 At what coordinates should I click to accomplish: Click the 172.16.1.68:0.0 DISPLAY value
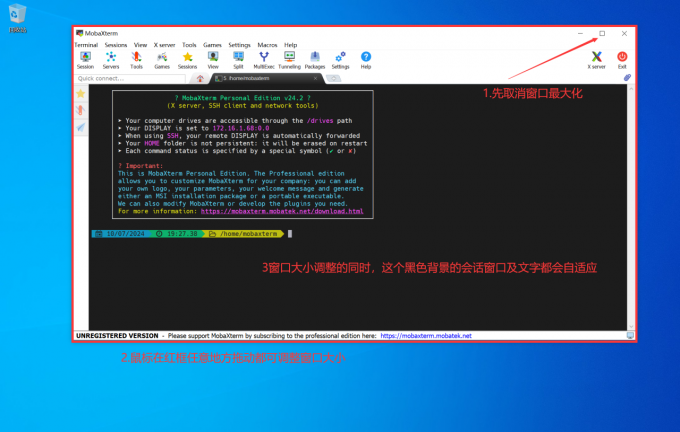click(241, 128)
